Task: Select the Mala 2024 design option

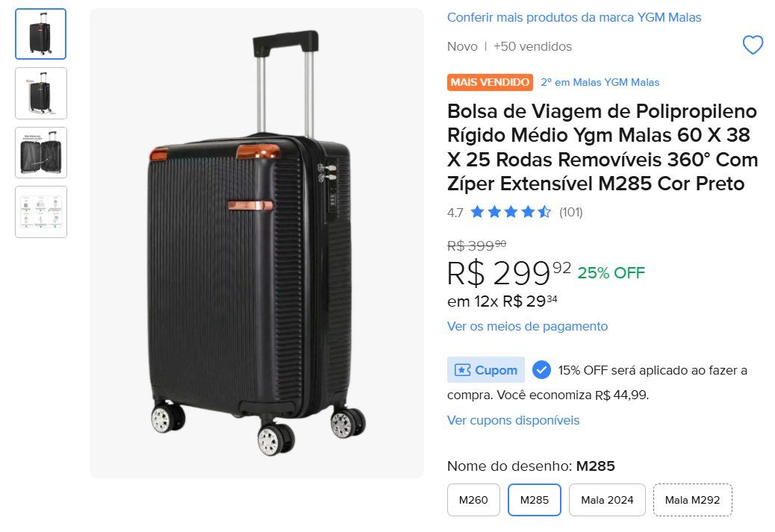Action: click(607, 500)
